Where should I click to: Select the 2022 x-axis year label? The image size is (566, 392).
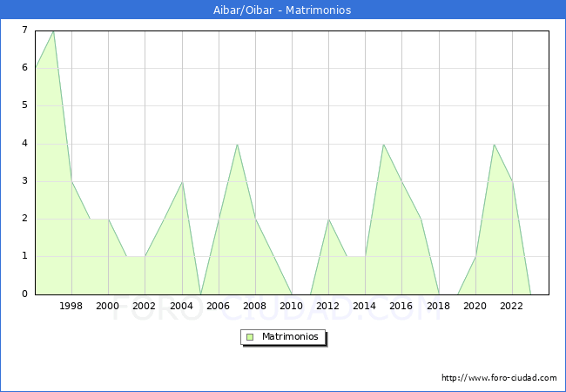511,306
